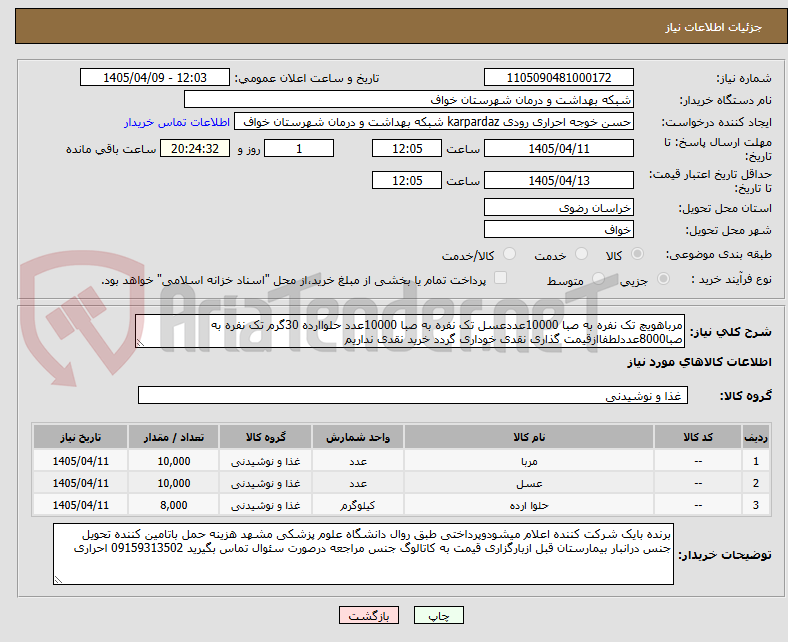Open the اطلاعات تماس خریدار link
This screenshot has width=788, height=642.
(x=177, y=122)
